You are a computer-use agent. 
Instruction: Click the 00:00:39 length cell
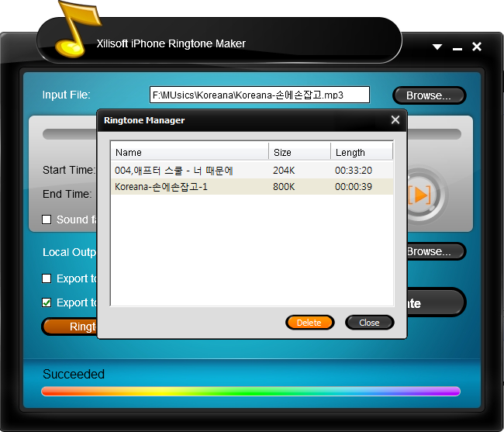pos(354,186)
